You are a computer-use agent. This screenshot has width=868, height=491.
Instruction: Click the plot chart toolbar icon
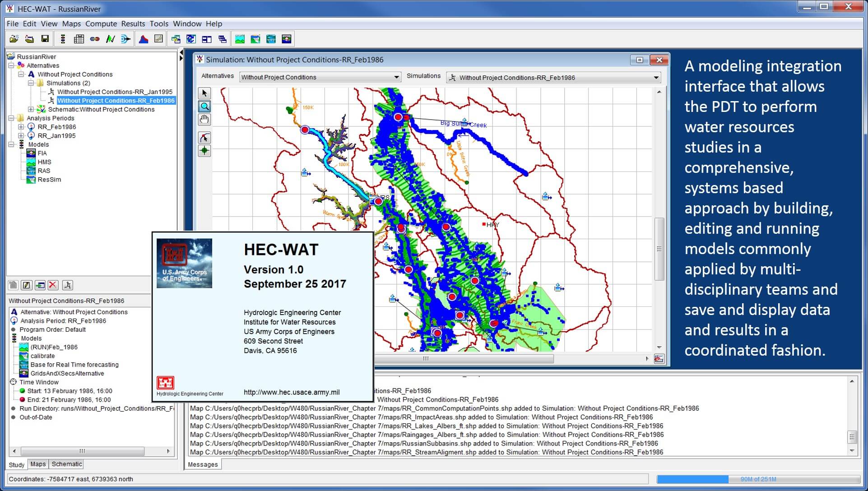(x=158, y=39)
